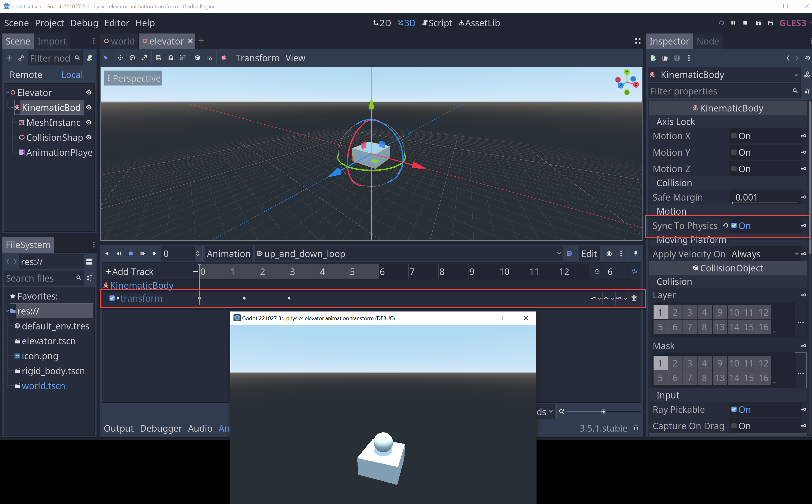
Task: Hide the MeshInstance node via eye icon
Action: tap(89, 122)
